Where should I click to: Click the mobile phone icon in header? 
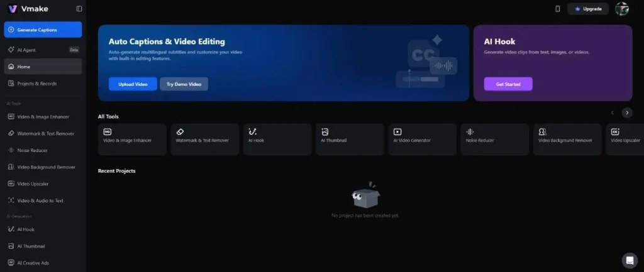557,9
